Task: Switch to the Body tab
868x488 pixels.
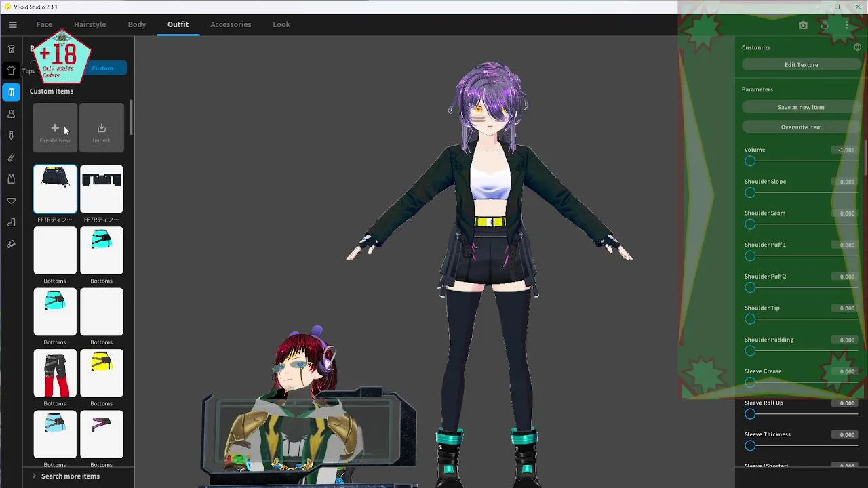Action: coord(137,24)
